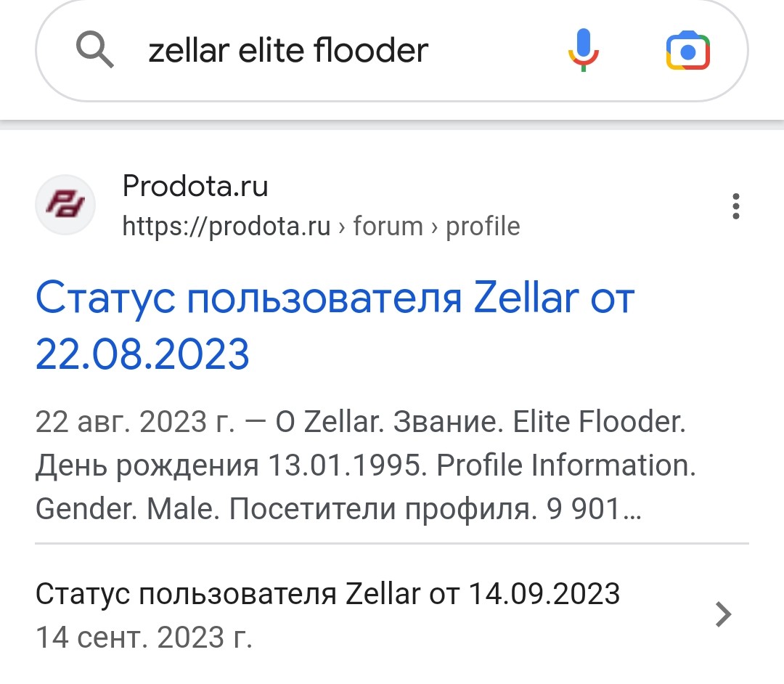Tap the magnifying glass search icon
Screen dimensions: 784x684
pos(95,50)
